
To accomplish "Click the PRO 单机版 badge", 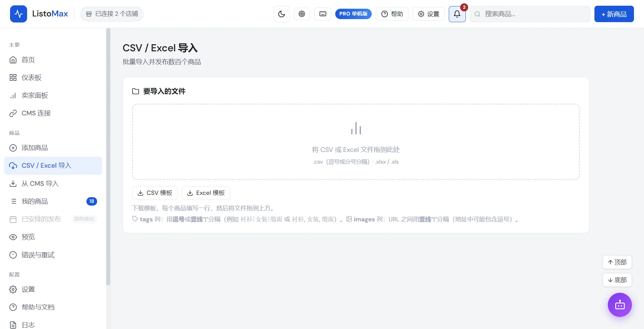I will pos(353,14).
